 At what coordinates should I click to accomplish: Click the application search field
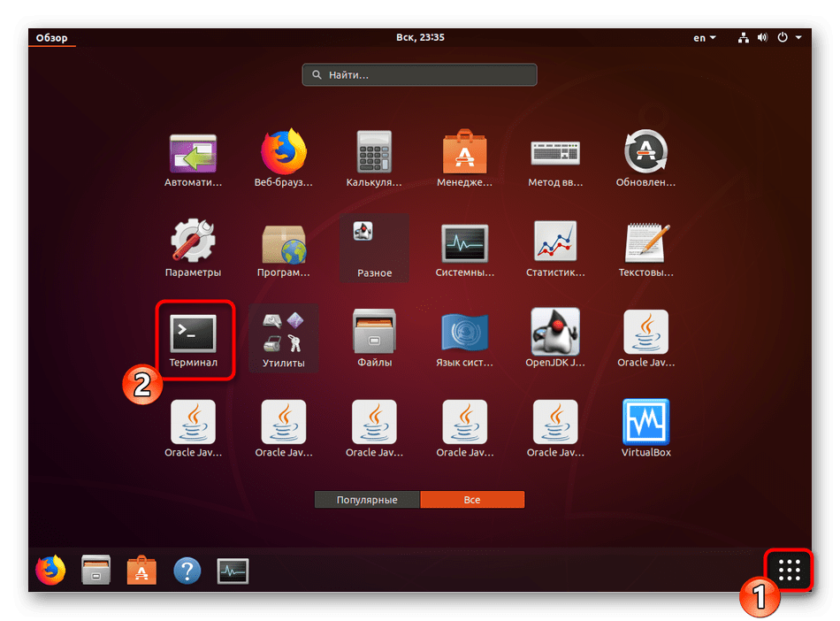(x=420, y=75)
